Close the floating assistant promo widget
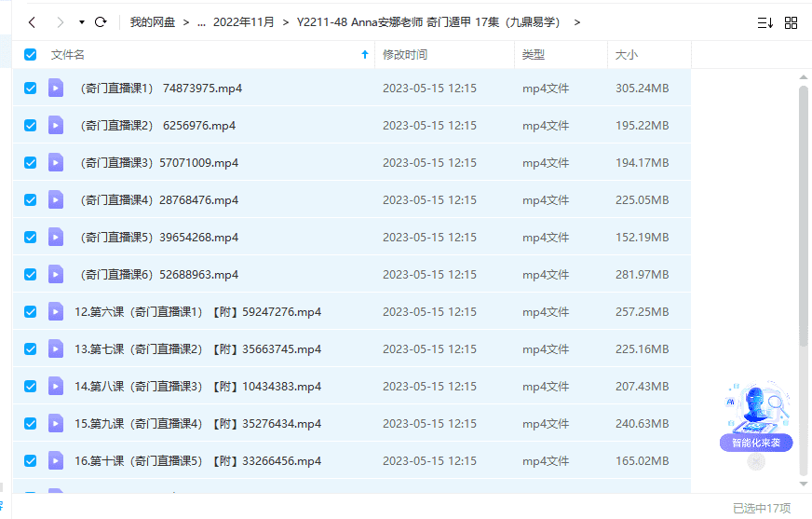This screenshot has width=812, height=519. (x=756, y=461)
